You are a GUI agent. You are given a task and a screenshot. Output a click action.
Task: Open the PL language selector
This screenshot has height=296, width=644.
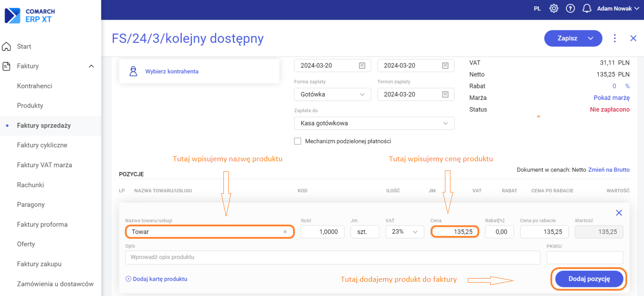click(x=537, y=9)
